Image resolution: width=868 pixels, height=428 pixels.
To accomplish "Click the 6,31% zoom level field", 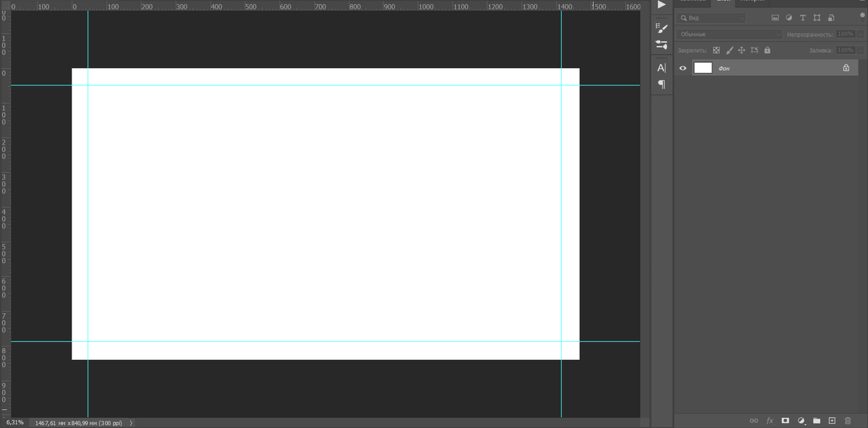I will tap(14, 422).
